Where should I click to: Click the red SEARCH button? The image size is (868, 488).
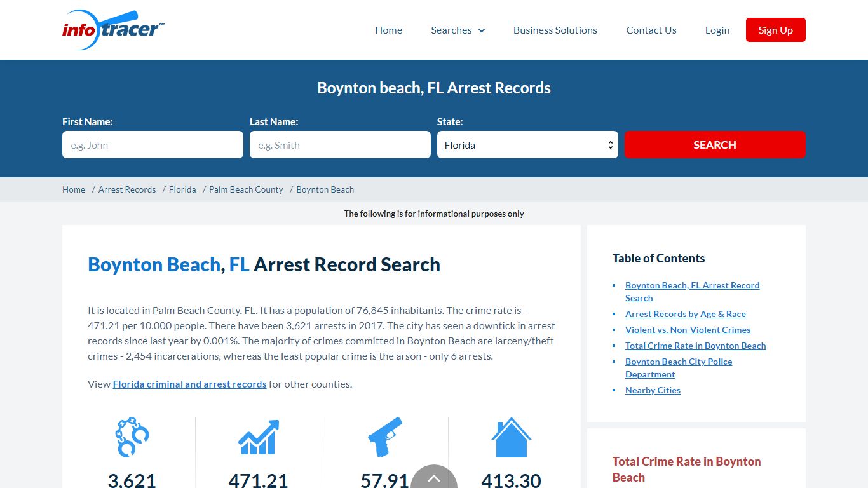715,144
